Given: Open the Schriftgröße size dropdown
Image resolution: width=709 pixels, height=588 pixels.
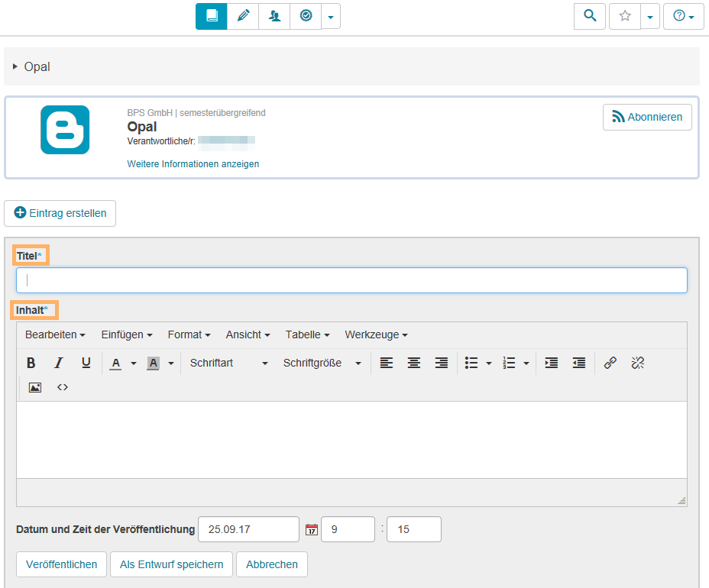Looking at the screenshot, I should coord(322,363).
